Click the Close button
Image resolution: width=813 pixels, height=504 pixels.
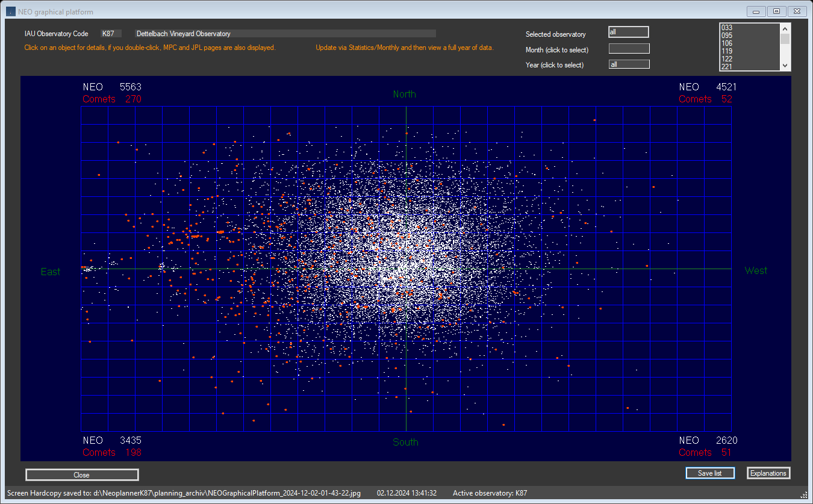[x=82, y=474]
